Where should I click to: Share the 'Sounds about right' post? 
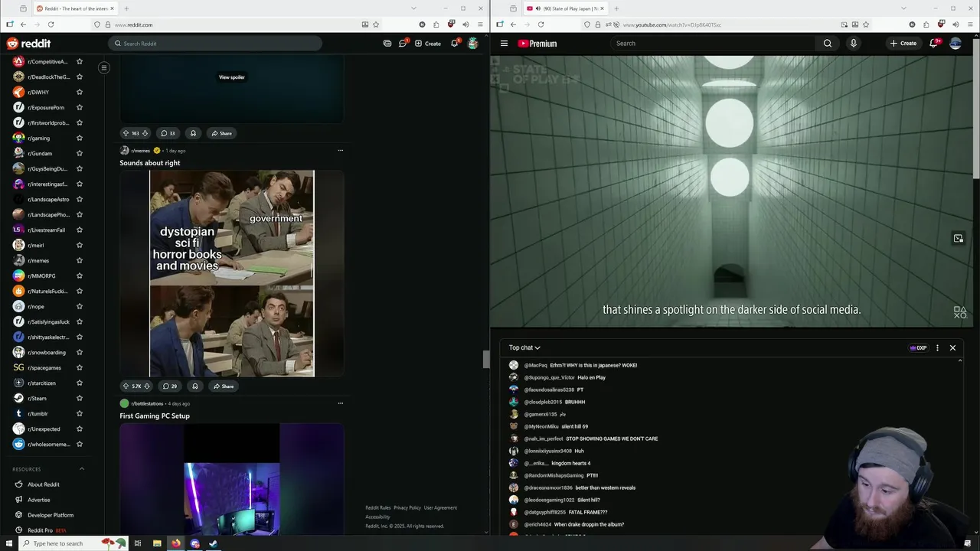coord(224,386)
